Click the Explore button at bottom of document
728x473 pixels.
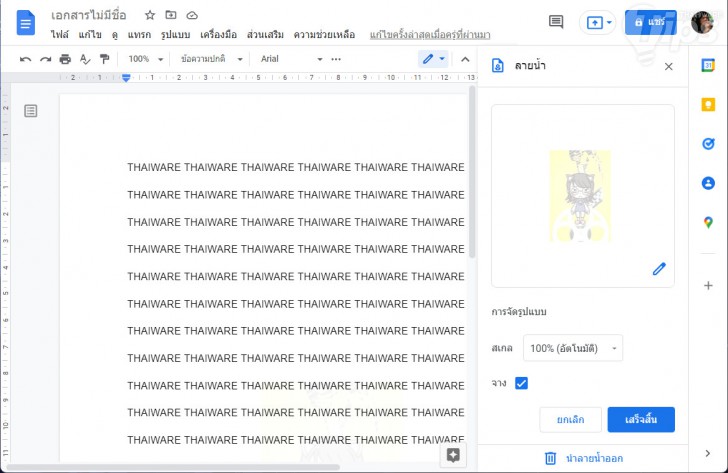[x=453, y=455]
